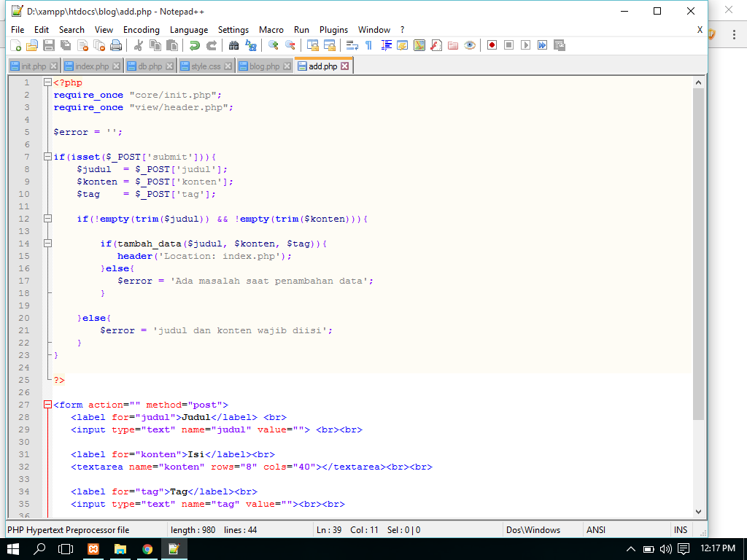Viewport: 747px width, 560px height.
Task: Close the add.php tab
Action: click(344, 66)
